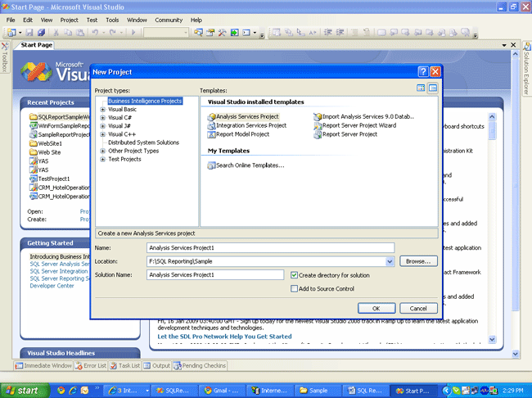Image resolution: width=532 pixels, height=398 pixels.
Task: Open Let the SDL Pro Network Help link
Action: [224, 337]
